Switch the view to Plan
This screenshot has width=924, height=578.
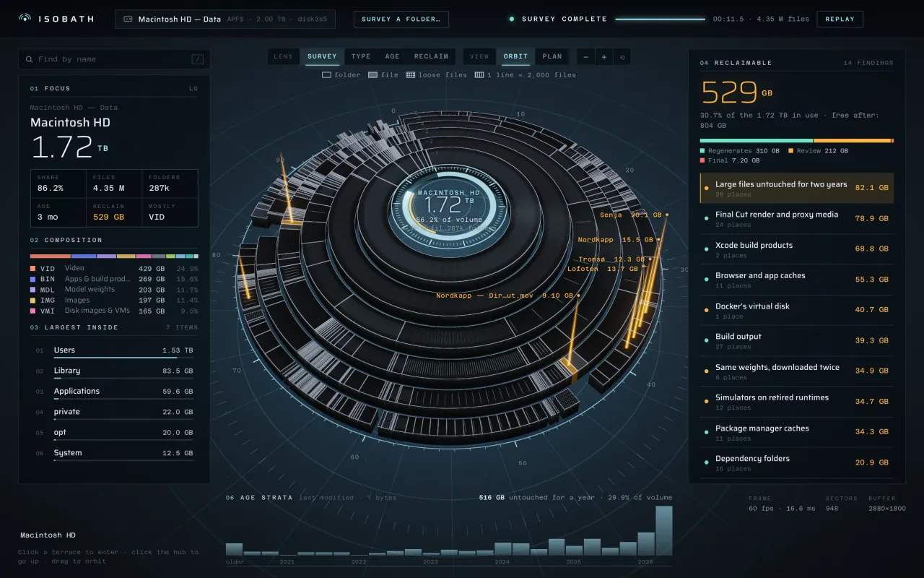coord(552,56)
